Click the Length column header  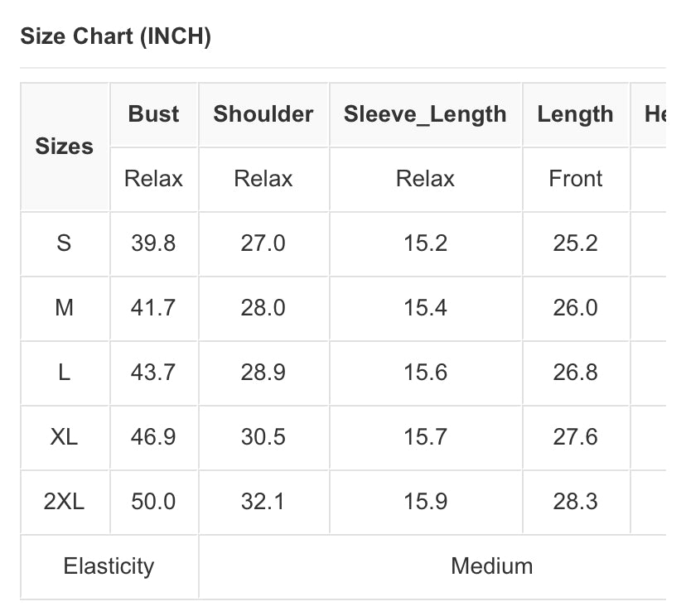575,114
